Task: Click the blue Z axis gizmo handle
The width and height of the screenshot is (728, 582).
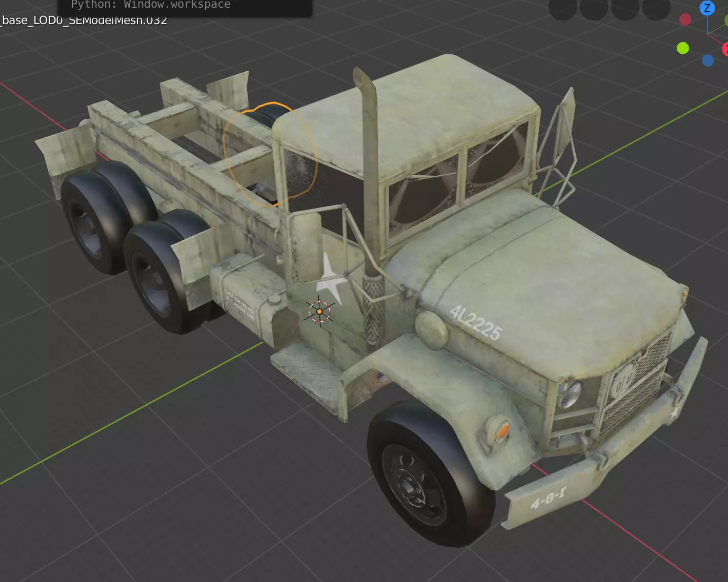Action: (707, 8)
